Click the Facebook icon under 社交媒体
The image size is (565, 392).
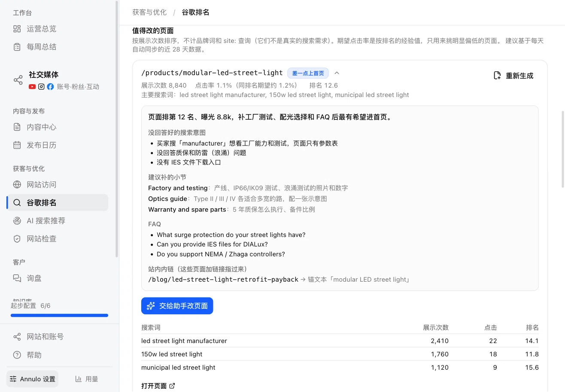(x=50, y=87)
